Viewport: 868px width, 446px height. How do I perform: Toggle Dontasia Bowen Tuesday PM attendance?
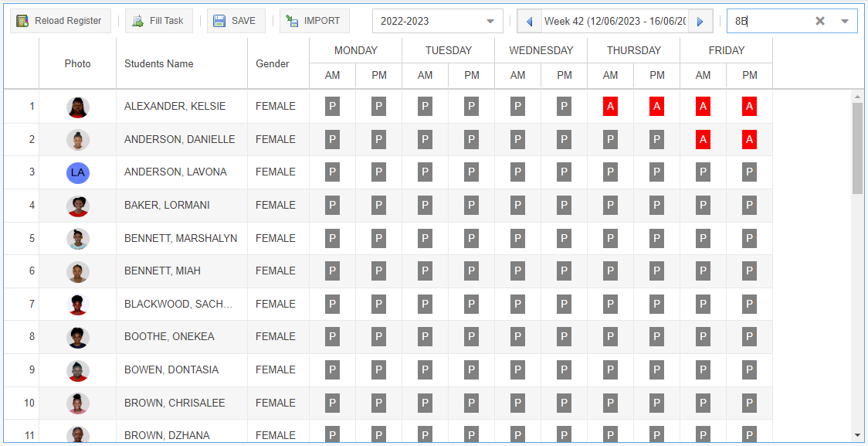click(x=472, y=370)
